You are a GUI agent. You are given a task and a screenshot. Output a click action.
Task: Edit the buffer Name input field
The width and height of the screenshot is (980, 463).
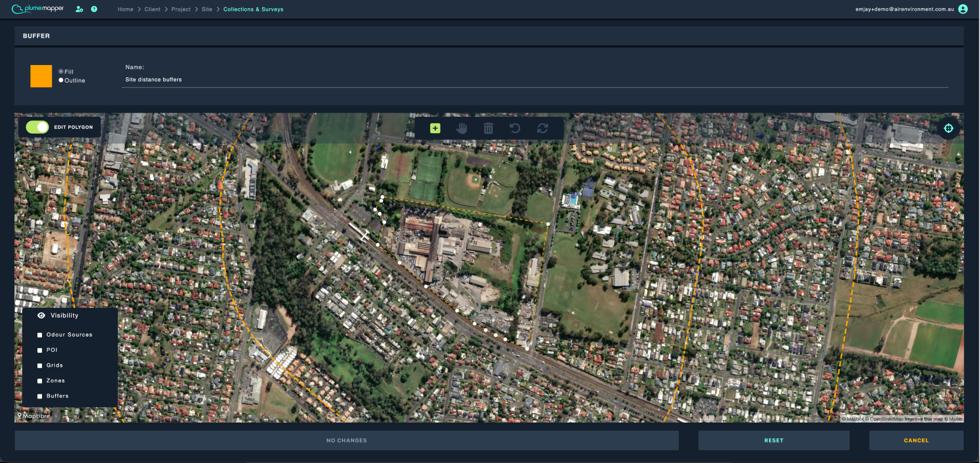(x=535, y=79)
